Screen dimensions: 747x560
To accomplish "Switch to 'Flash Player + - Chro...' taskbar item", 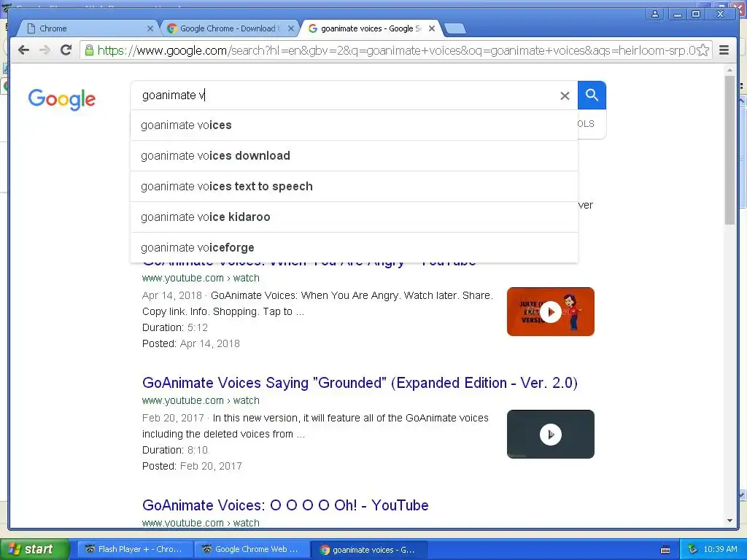I will pos(136,550).
